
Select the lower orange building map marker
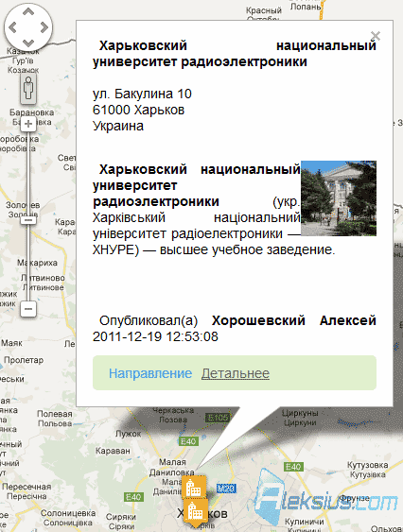tap(196, 510)
